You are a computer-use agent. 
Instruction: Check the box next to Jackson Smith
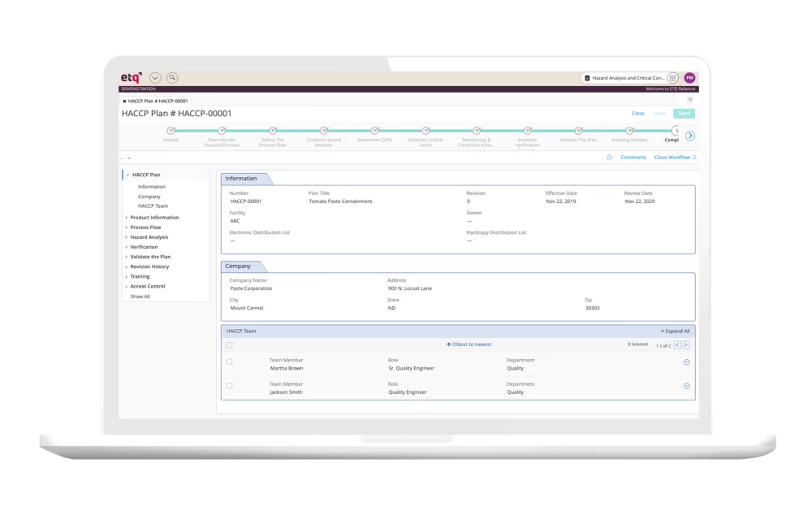click(230, 386)
